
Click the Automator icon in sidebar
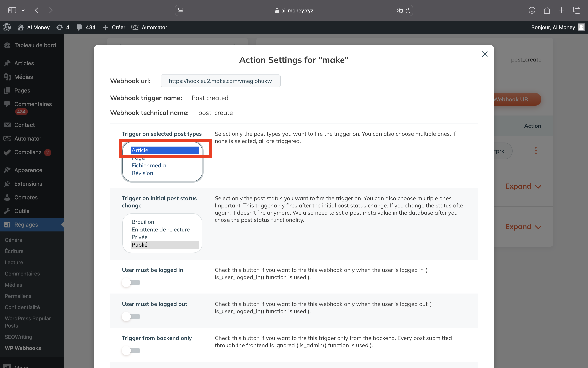tap(7, 138)
